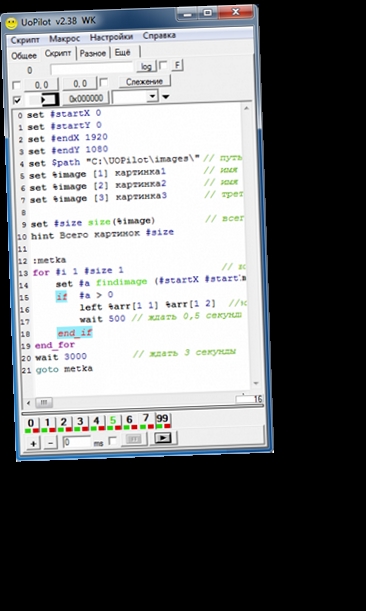The image size is (366, 611).
Task: Switch to the Ещё tab
Action: 123,52
